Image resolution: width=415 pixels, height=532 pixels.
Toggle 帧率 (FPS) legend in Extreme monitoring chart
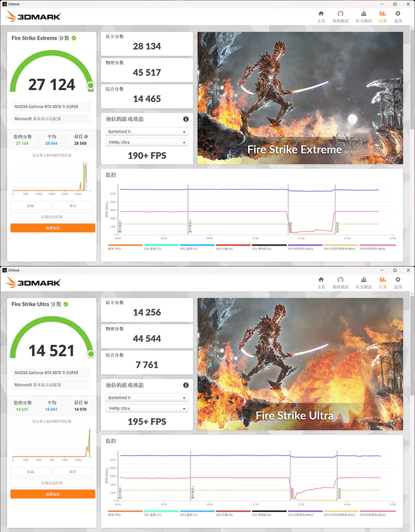coord(125,247)
